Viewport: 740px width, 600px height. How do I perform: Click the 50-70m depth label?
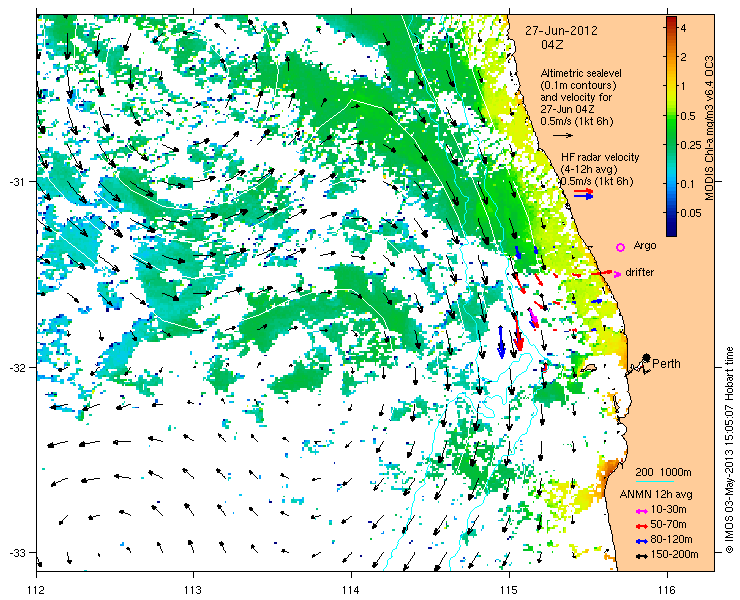click(668, 524)
